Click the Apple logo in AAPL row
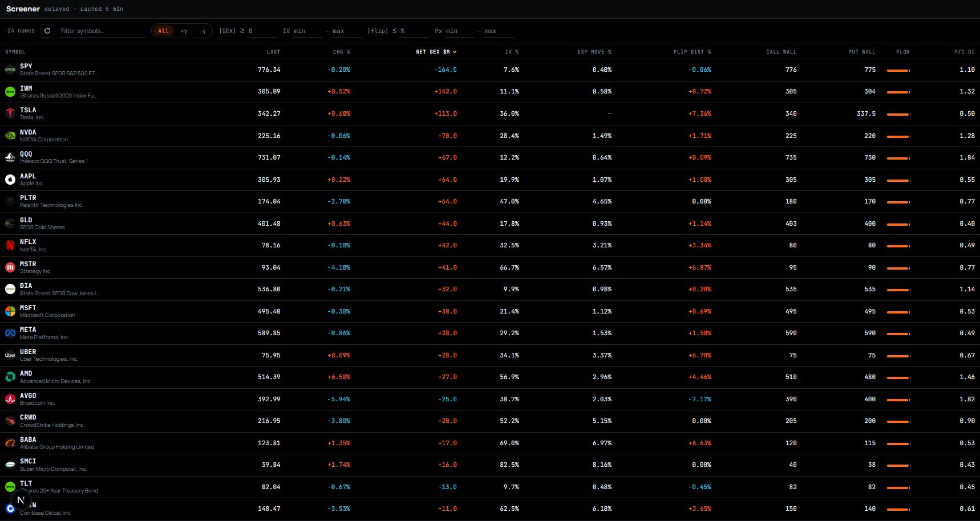The image size is (980, 521). point(10,180)
